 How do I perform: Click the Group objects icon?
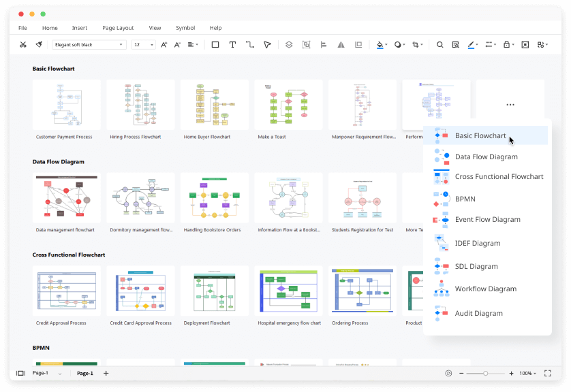(x=306, y=45)
